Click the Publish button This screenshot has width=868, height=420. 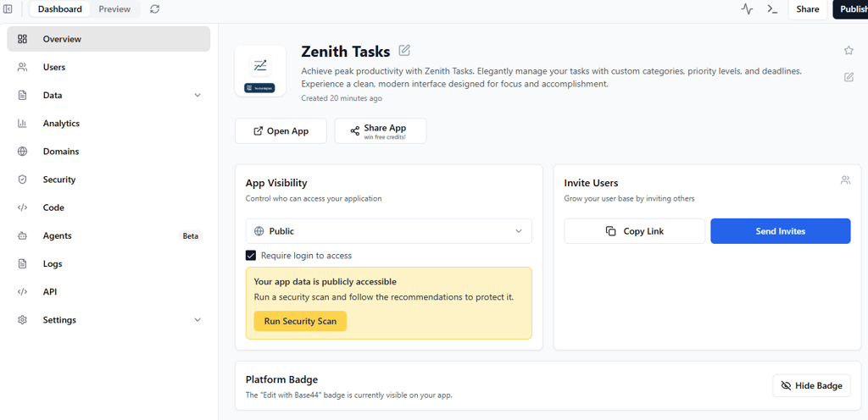pyautogui.click(x=851, y=8)
